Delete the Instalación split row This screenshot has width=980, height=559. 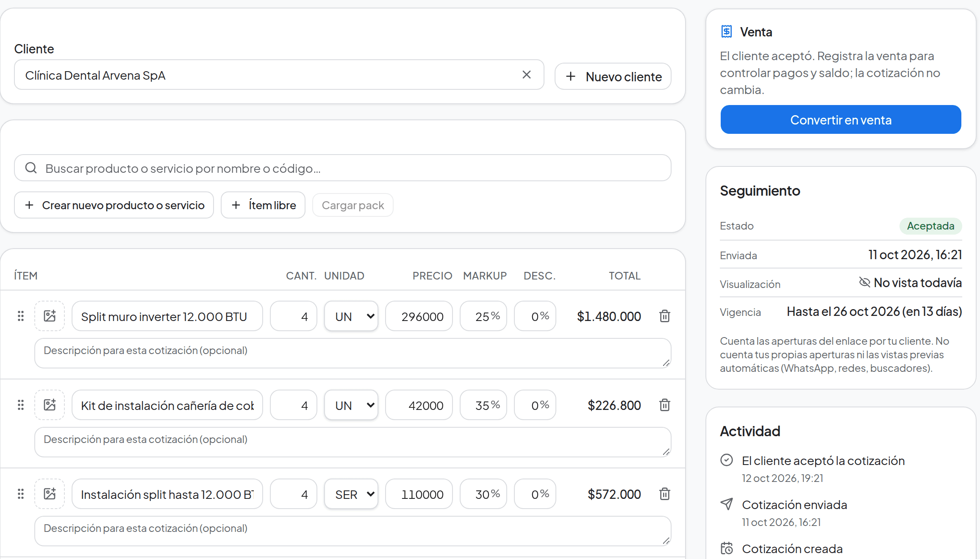point(664,494)
